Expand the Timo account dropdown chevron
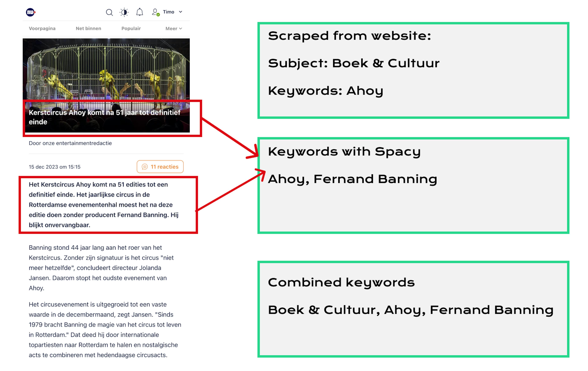This screenshot has height=371, width=588. (180, 12)
